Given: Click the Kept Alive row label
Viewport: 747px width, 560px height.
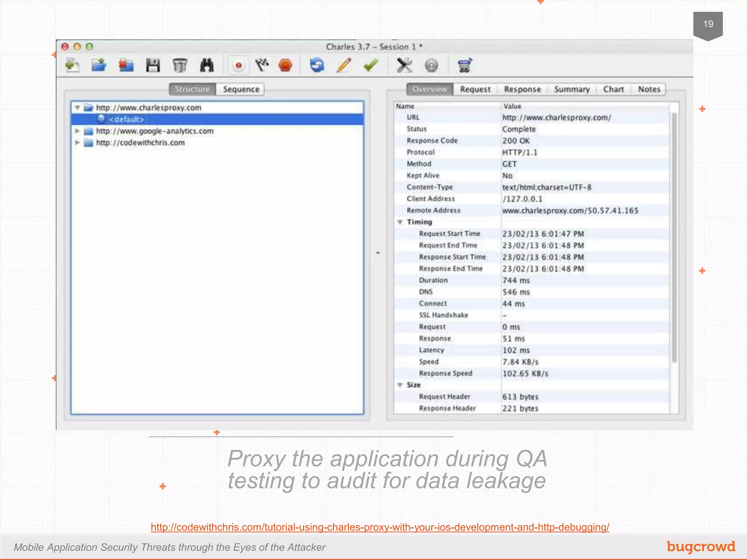Looking at the screenshot, I should (423, 176).
